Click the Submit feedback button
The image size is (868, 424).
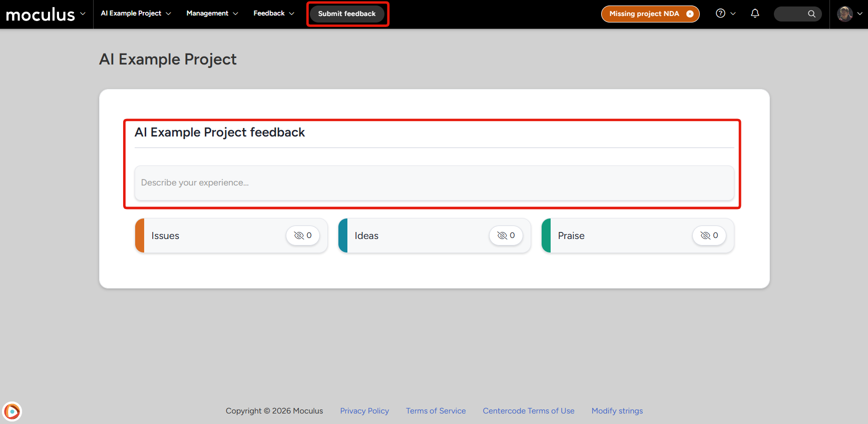347,14
